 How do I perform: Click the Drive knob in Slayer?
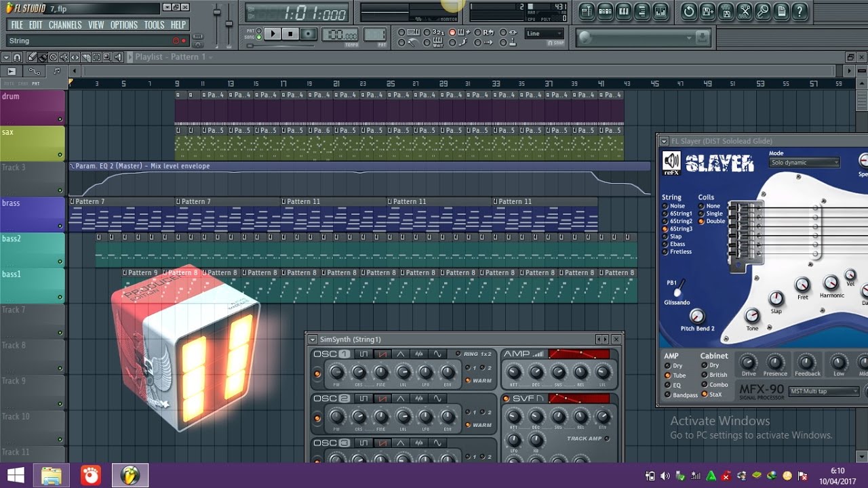(748, 362)
